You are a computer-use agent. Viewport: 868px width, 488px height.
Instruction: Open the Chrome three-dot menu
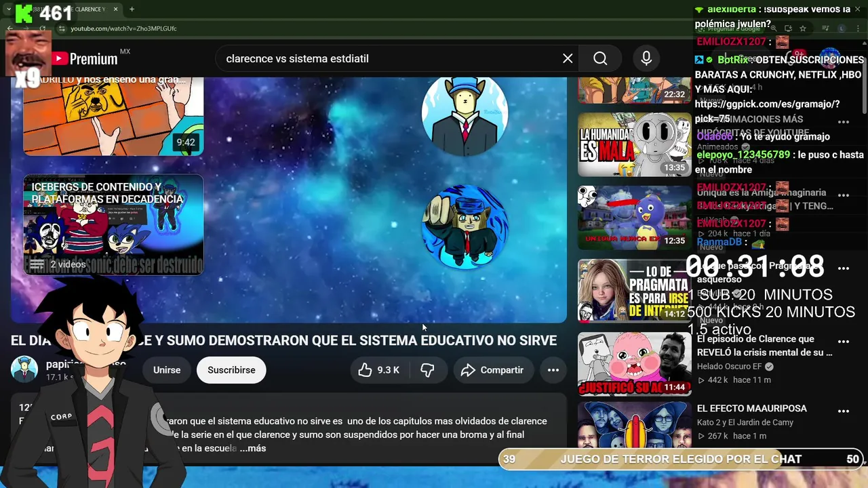point(857,28)
